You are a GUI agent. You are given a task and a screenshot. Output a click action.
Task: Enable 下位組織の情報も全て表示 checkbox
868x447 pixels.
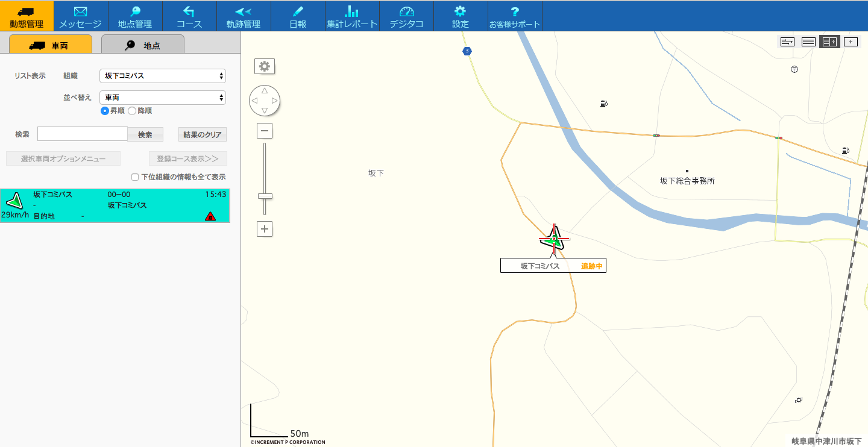point(135,177)
